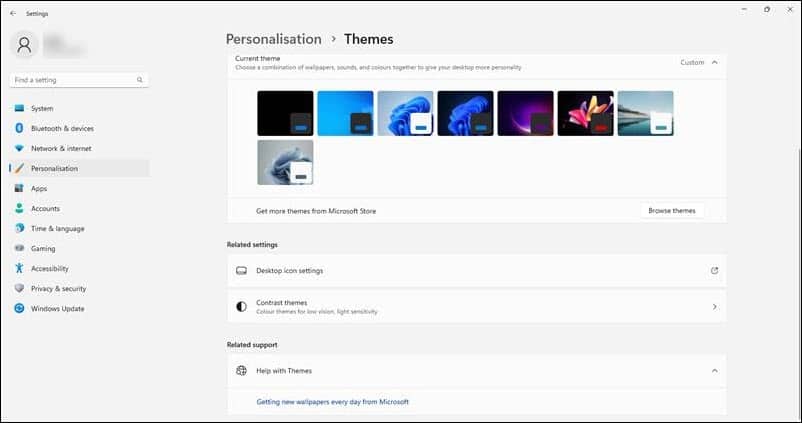Select the Windows dark bloom theme thumbnail
Viewport: 802px width, 423px height.
coord(465,113)
